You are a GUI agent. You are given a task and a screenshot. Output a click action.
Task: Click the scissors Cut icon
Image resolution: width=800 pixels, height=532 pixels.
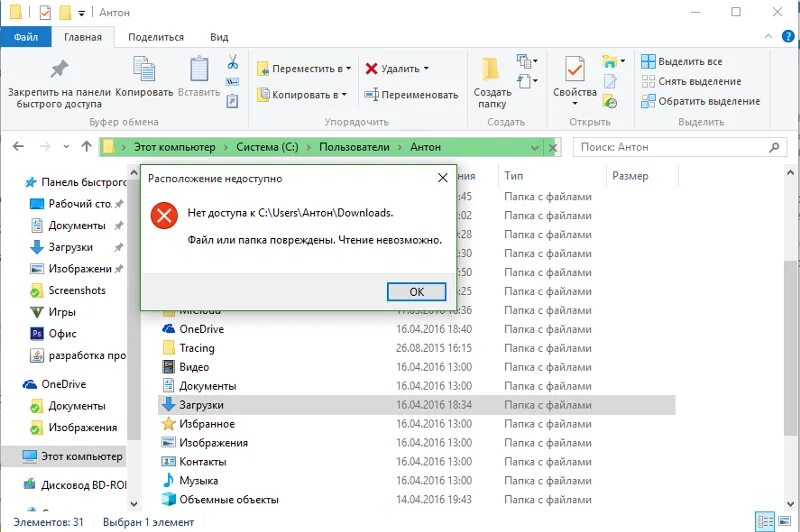(233, 62)
